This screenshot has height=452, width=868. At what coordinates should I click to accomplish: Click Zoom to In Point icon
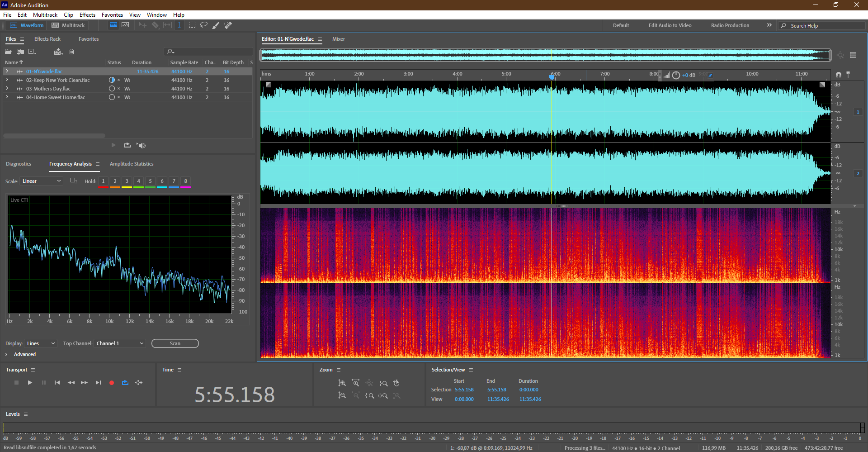click(369, 396)
